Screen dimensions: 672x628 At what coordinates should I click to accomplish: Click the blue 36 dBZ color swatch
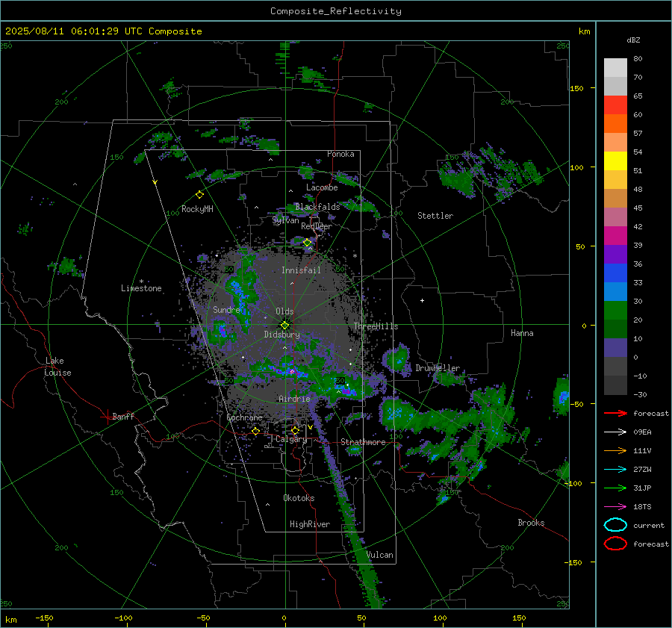coord(615,273)
